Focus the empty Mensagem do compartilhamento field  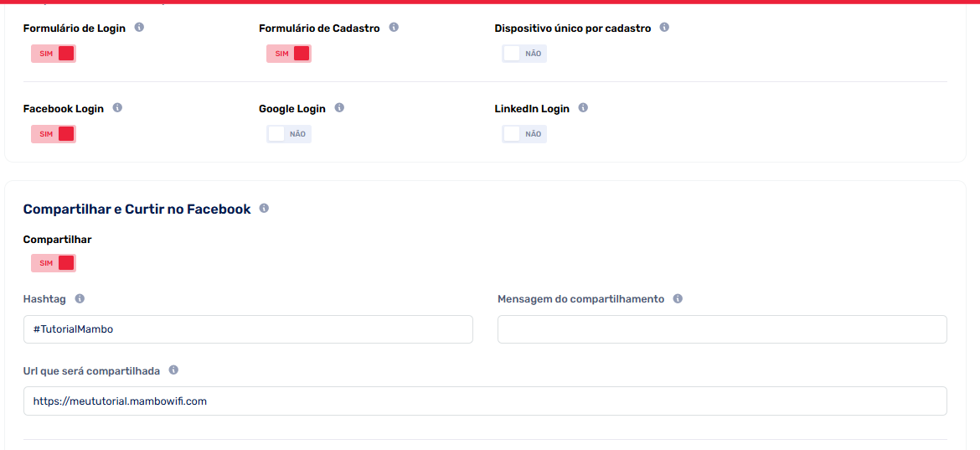coord(722,329)
